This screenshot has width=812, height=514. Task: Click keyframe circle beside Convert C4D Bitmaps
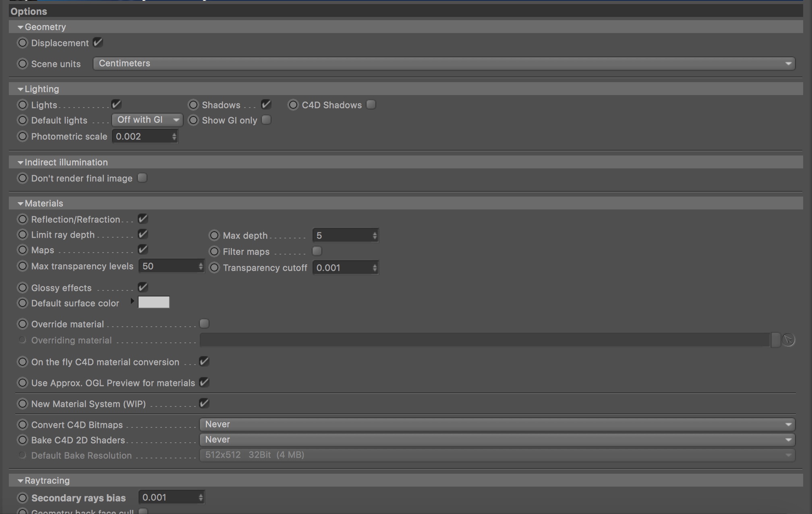click(x=23, y=425)
